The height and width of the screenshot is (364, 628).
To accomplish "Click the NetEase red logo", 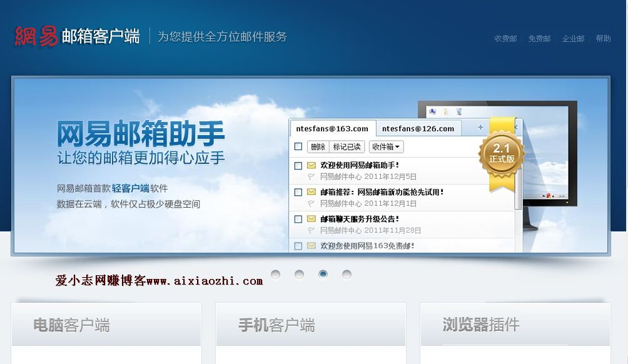I will (x=36, y=36).
